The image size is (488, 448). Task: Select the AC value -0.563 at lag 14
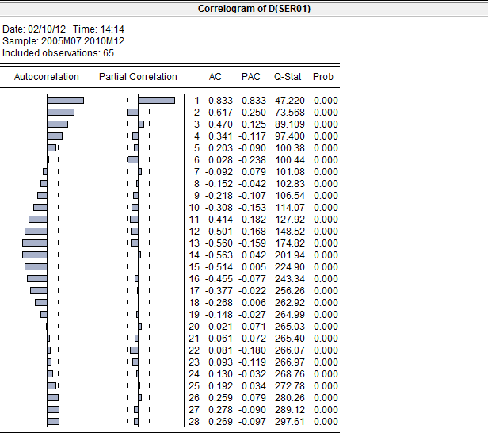pos(219,255)
